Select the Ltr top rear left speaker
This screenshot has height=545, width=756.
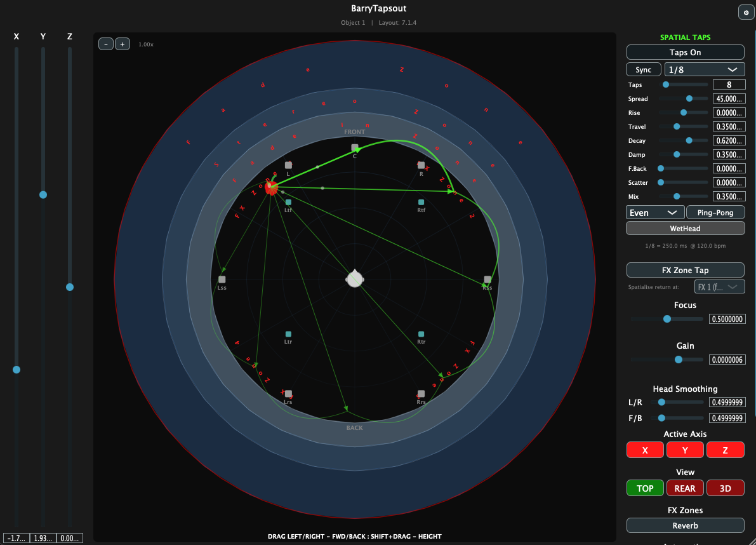pos(288,333)
